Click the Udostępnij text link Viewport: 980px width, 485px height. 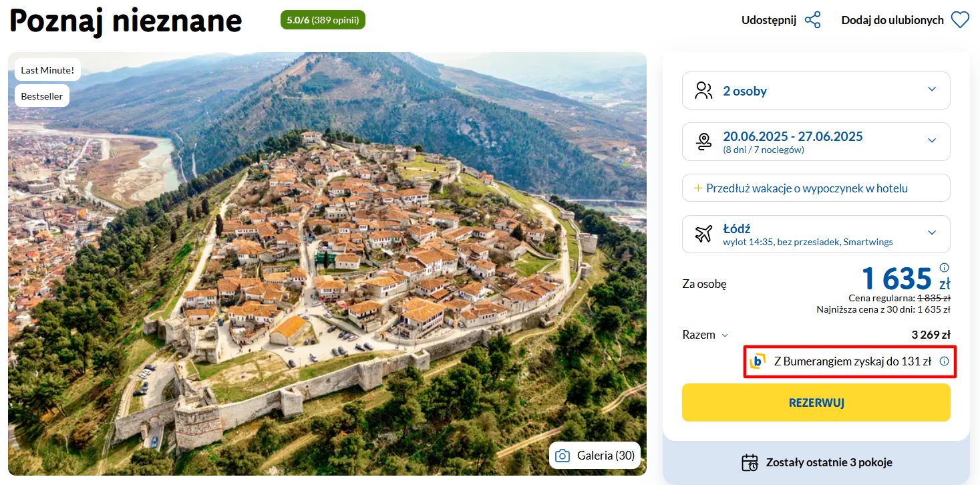pos(768,20)
